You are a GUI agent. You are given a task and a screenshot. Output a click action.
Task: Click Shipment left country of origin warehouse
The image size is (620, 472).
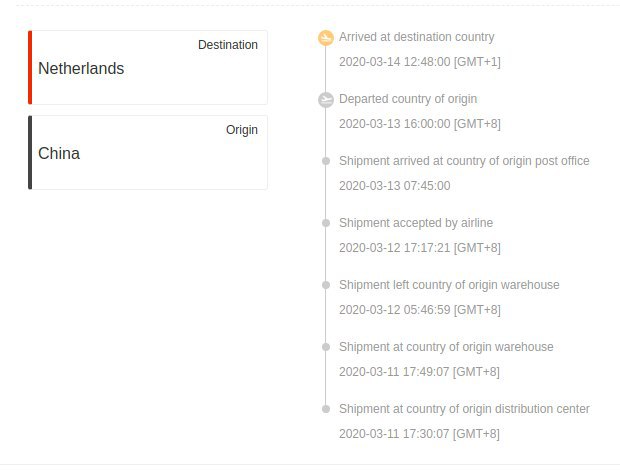(x=449, y=285)
